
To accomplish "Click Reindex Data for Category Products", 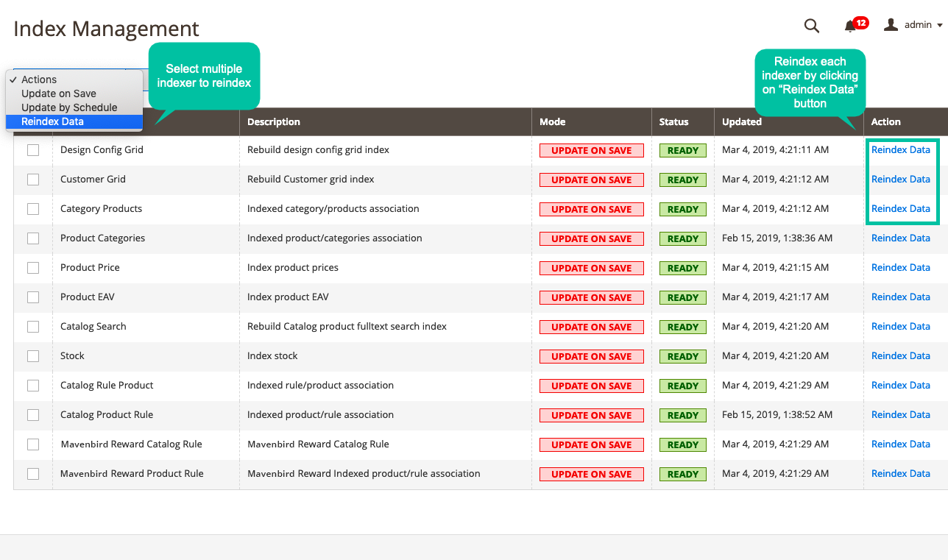I will coord(901,208).
